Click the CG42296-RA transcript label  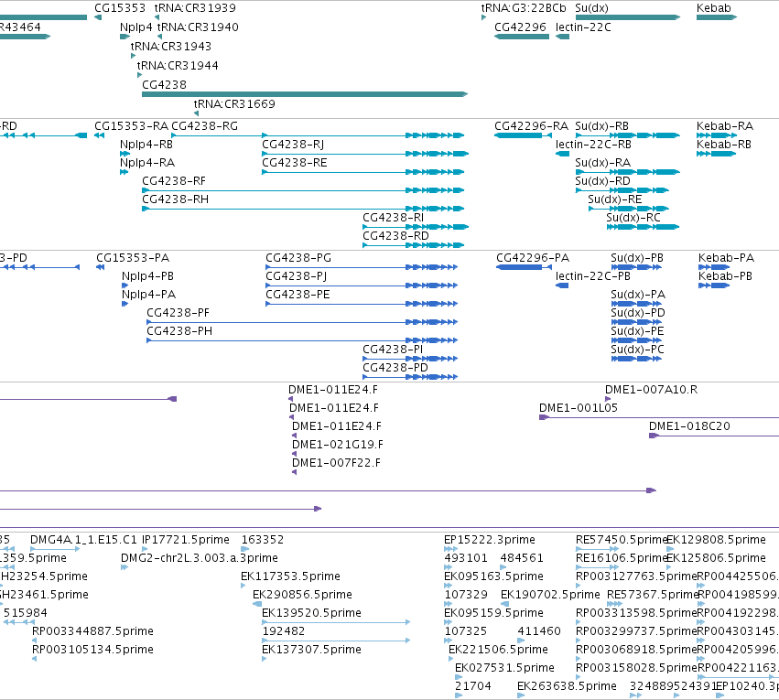coord(532,126)
